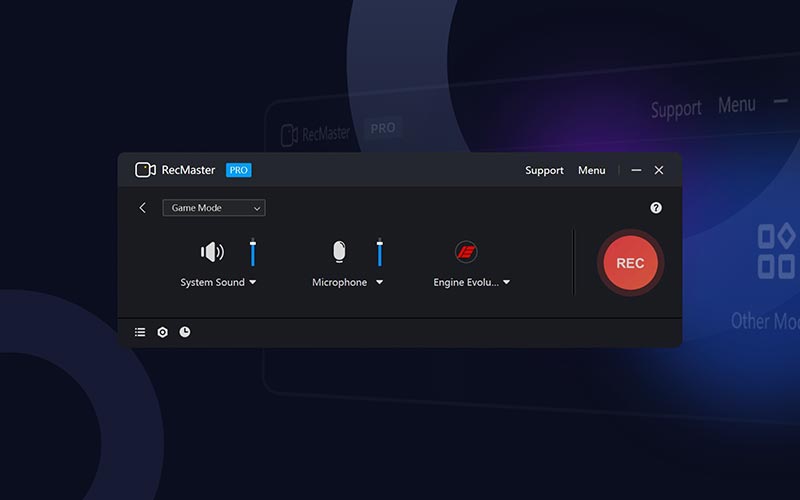Viewport: 800px width, 500px height.
Task: Click the RecMaster camera logo icon
Action: point(145,170)
